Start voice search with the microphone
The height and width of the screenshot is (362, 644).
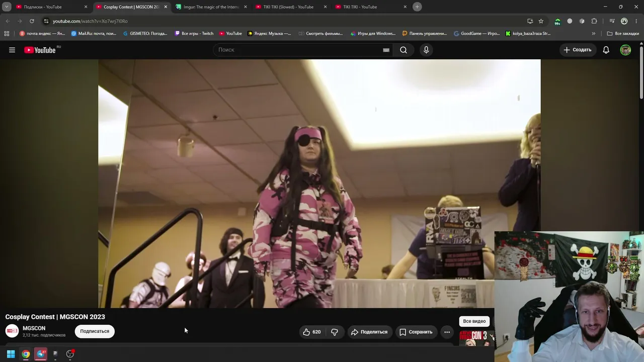click(426, 50)
